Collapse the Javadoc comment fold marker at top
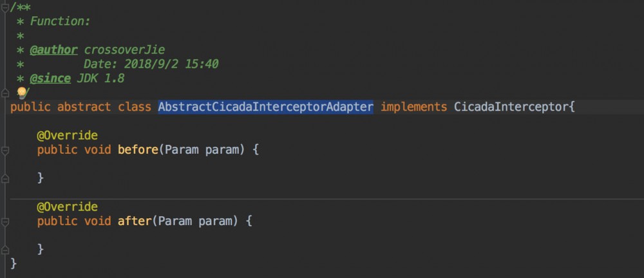The height and width of the screenshot is (278, 644). (5, 6)
